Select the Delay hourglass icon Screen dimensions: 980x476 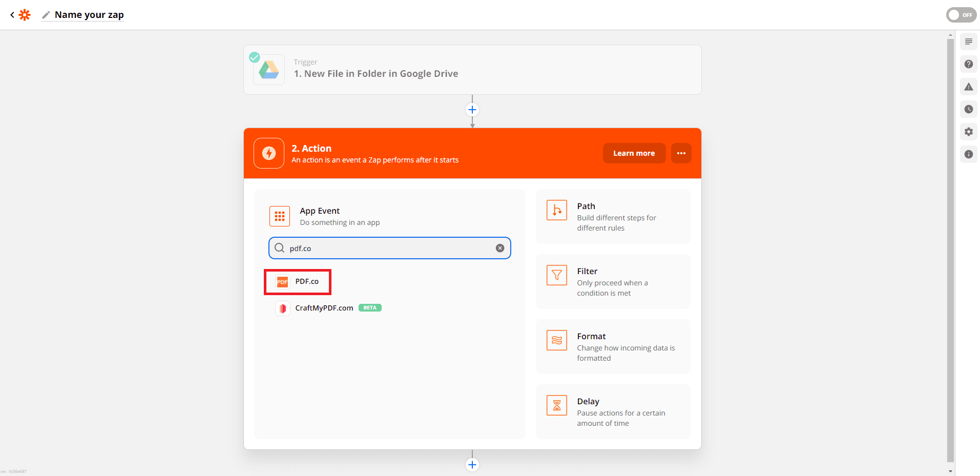point(557,405)
